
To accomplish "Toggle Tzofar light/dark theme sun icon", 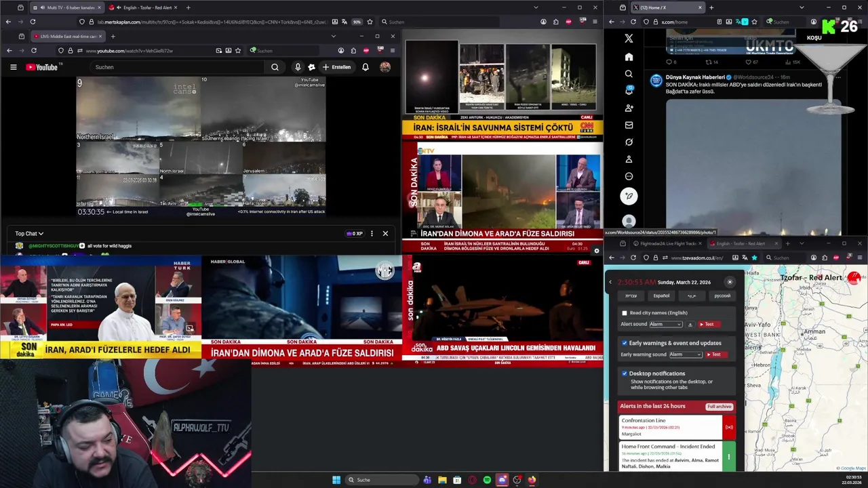I will pyautogui.click(x=730, y=282).
